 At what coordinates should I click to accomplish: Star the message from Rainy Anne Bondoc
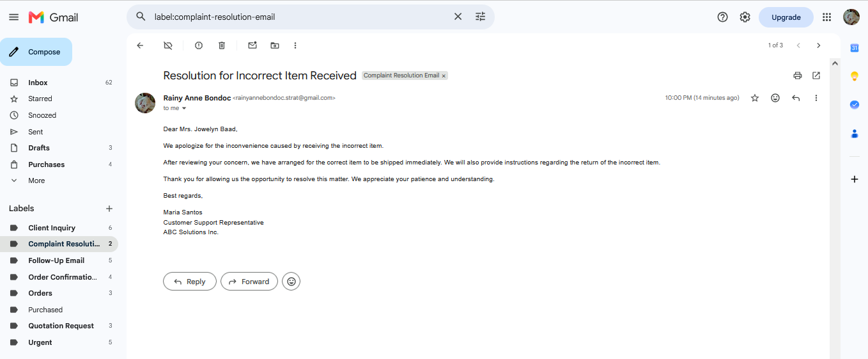[x=755, y=98]
